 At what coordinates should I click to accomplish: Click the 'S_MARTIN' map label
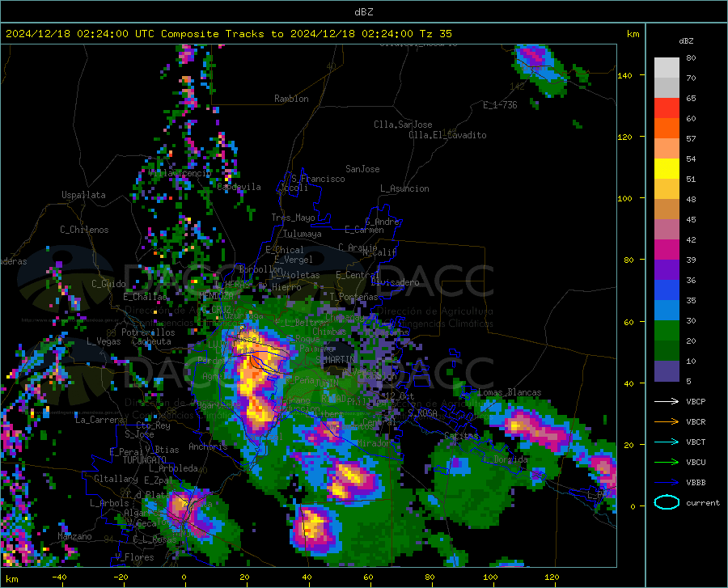pos(335,359)
